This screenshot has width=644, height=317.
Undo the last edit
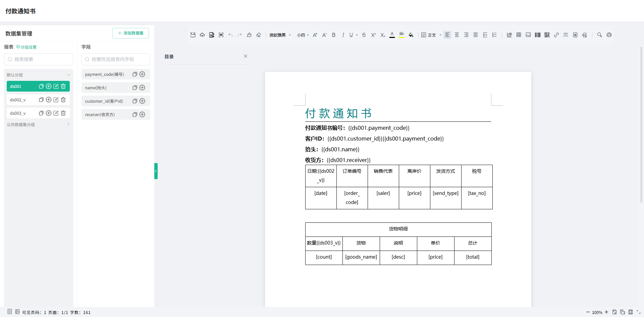[230, 35]
